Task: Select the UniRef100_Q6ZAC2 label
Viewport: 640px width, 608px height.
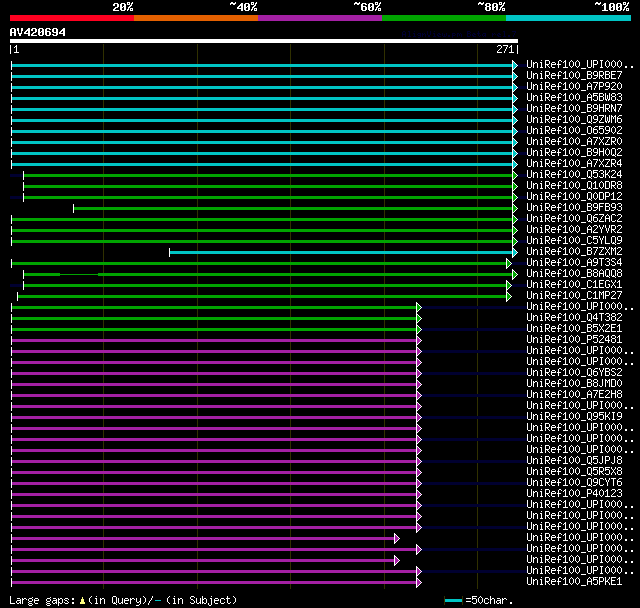Action: tap(574, 219)
